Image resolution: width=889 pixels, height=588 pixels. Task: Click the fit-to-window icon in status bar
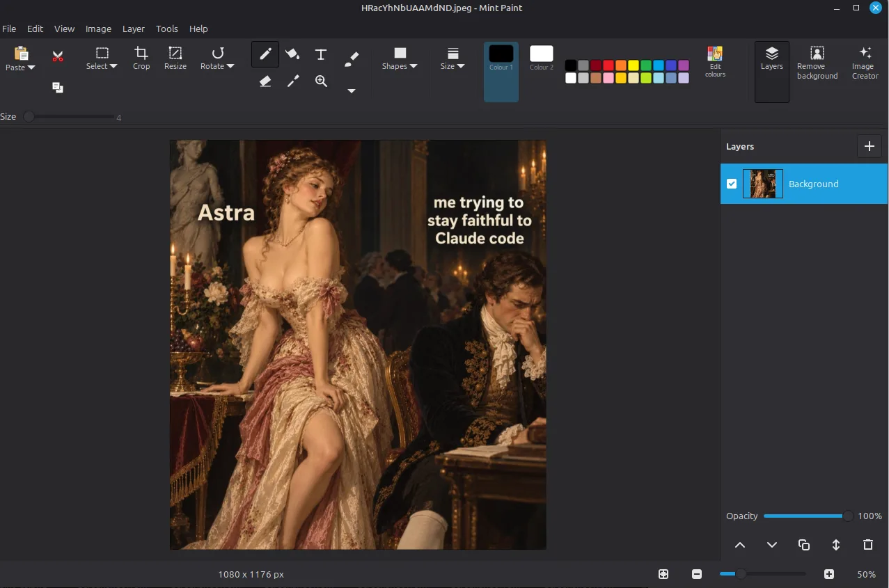(663, 574)
